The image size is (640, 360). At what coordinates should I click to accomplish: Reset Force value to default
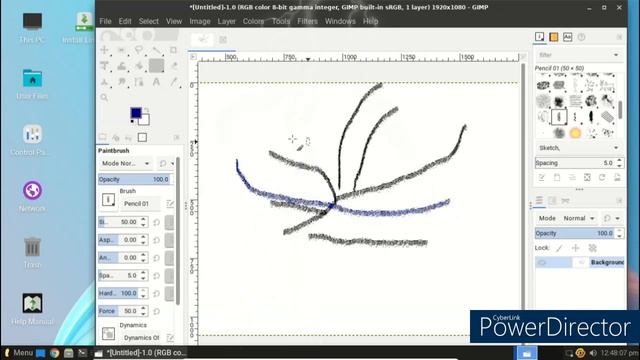point(156,311)
